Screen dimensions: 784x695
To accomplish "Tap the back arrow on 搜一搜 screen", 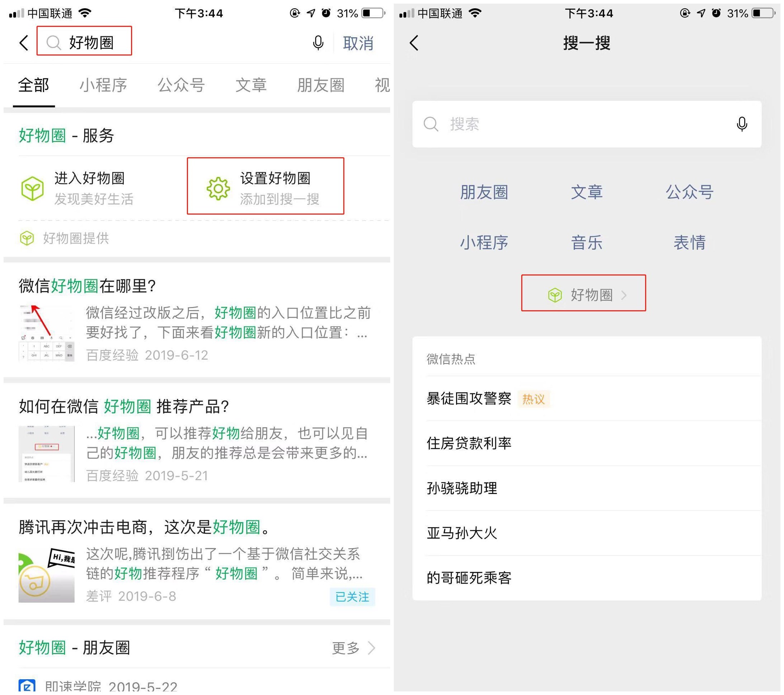I will [414, 43].
